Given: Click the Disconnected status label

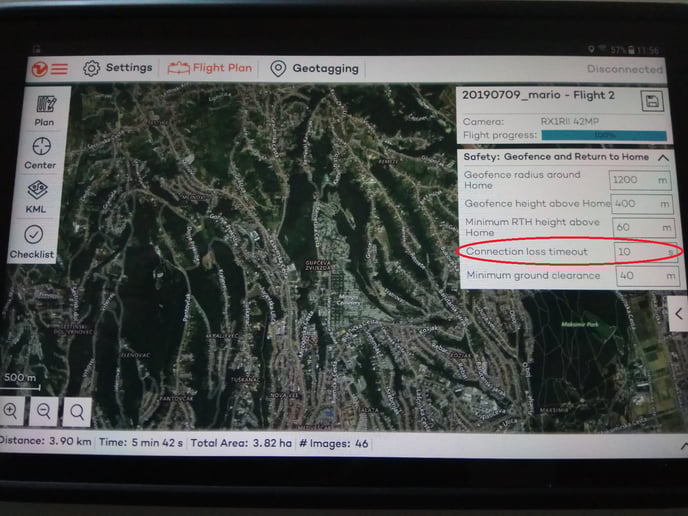Looking at the screenshot, I should pos(625,69).
